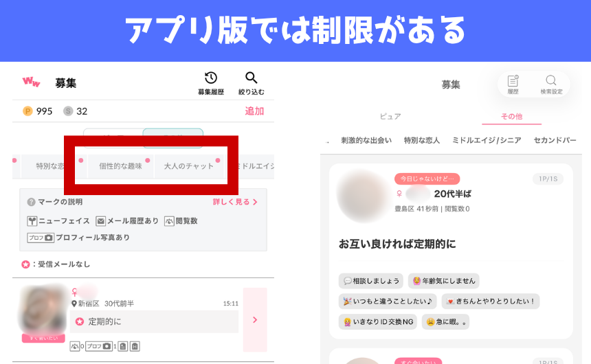Open 募集履歴 history clock icon
591x364 pixels.
211,78
